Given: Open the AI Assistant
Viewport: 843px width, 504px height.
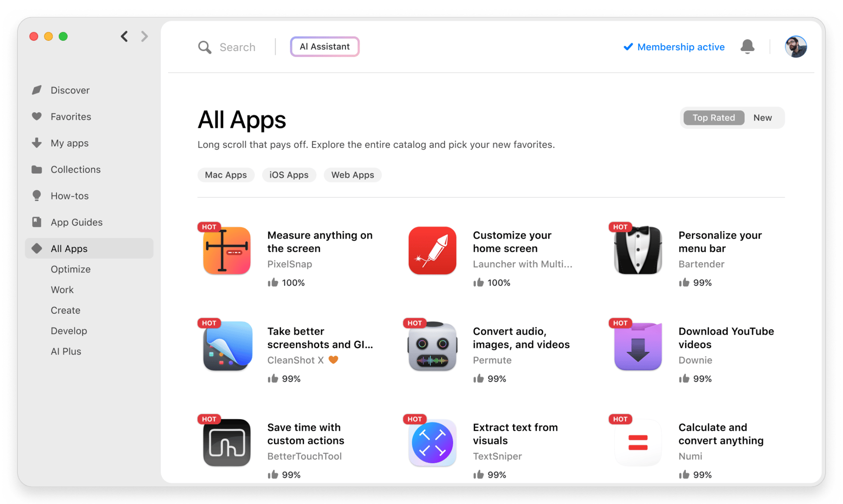Looking at the screenshot, I should click(324, 46).
